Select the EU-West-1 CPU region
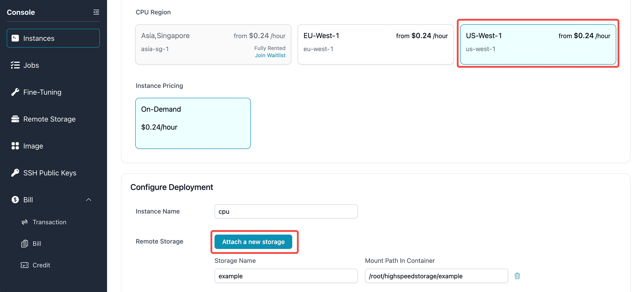Screen dimensions: 644x292 [375, 44]
